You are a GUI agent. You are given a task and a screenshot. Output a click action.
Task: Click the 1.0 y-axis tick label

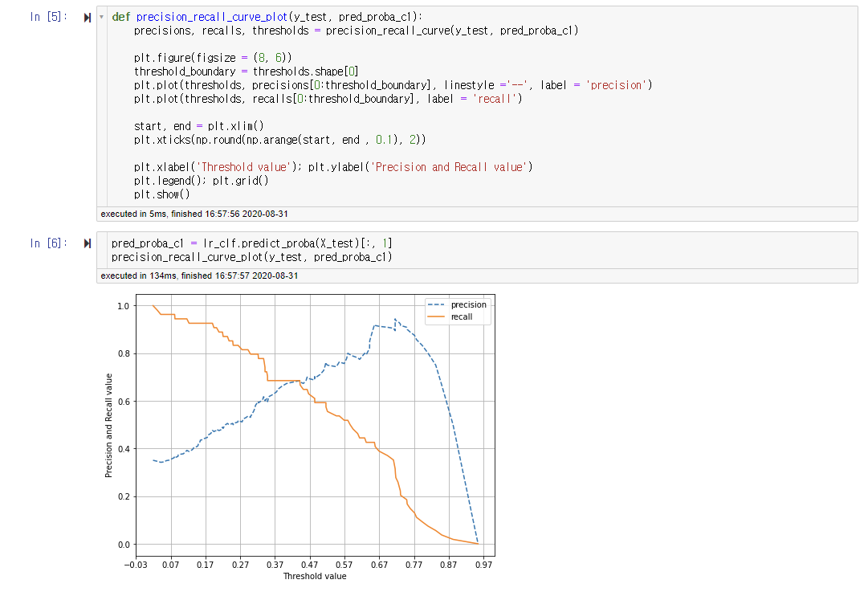(124, 306)
